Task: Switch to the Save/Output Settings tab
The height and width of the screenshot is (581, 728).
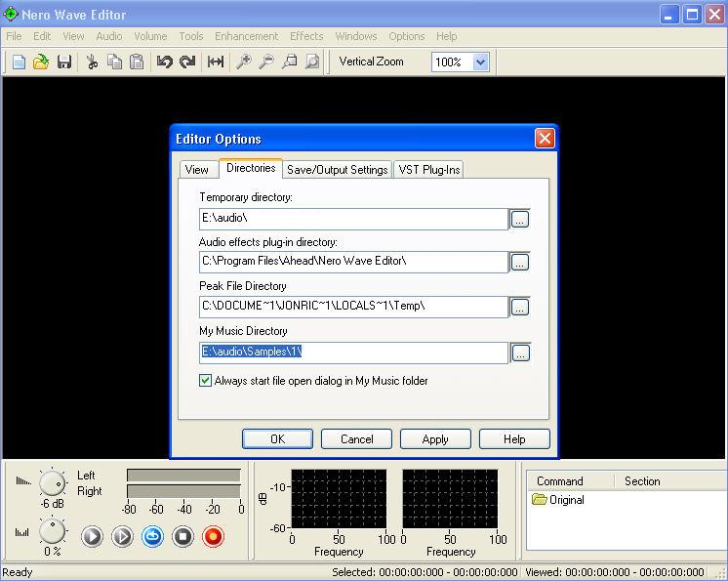Action: (337, 169)
